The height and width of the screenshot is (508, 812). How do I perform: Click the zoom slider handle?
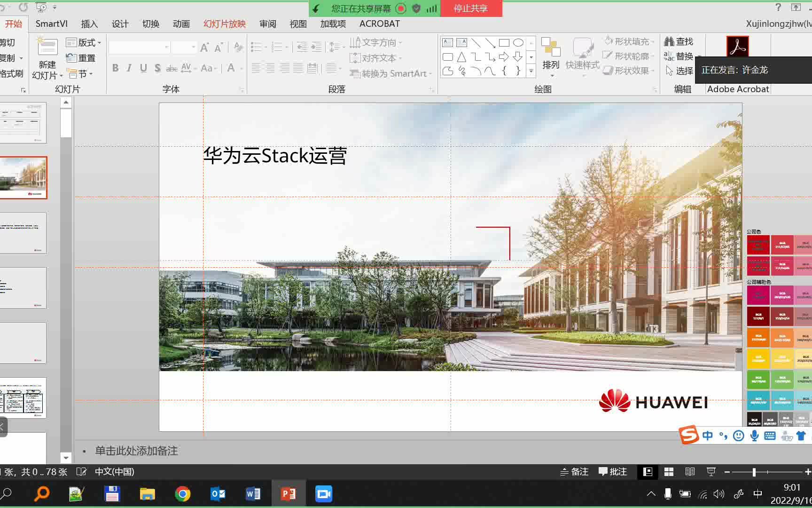pos(754,472)
